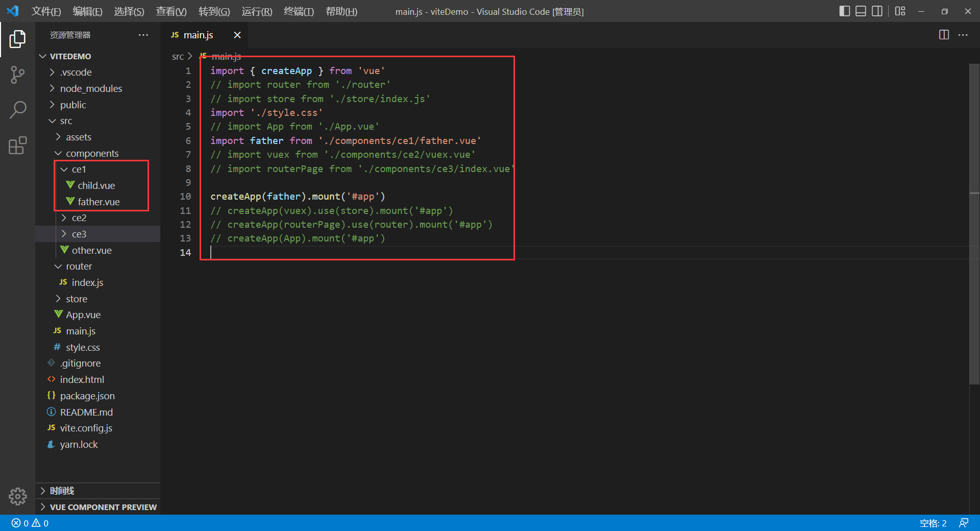Expand the ce3 folder

pyautogui.click(x=97, y=234)
